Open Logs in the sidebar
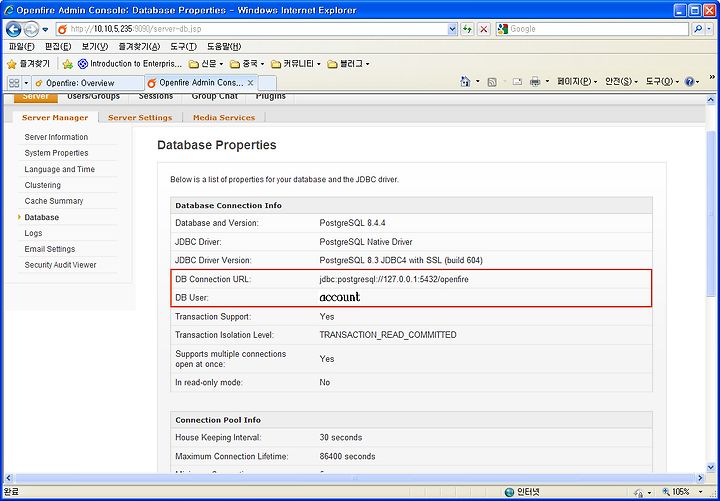The image size is (720, 501). point(33,233)
